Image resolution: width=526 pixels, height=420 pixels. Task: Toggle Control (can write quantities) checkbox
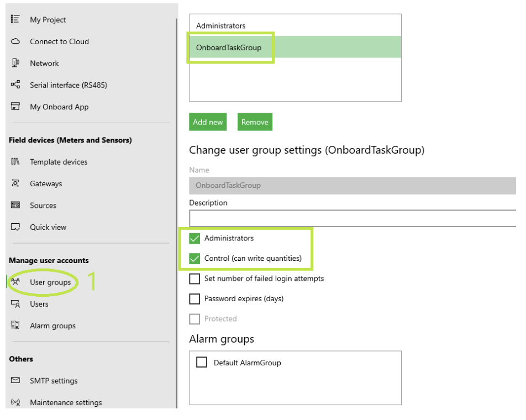(194, 259)
